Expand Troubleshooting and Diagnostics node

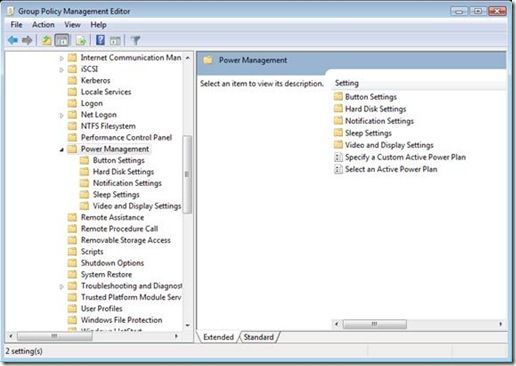coord(62,286)
